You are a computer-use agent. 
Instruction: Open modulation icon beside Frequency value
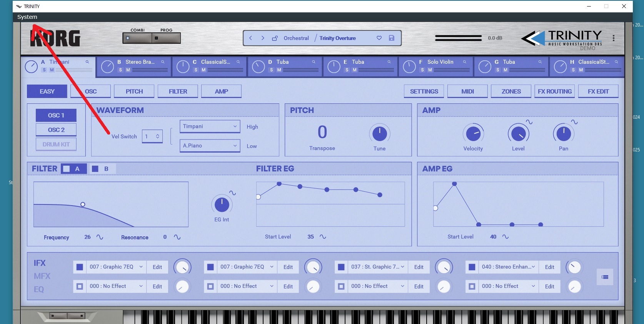coord(100,237)
